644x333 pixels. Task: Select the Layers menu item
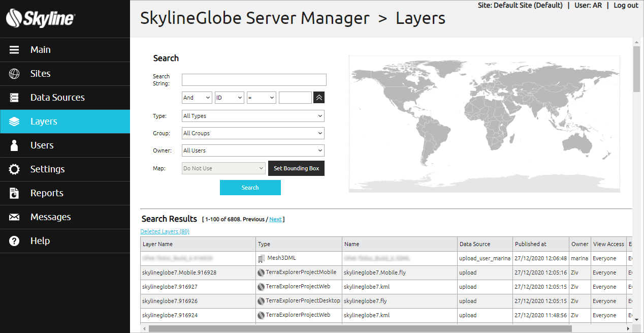click(65, 122)
